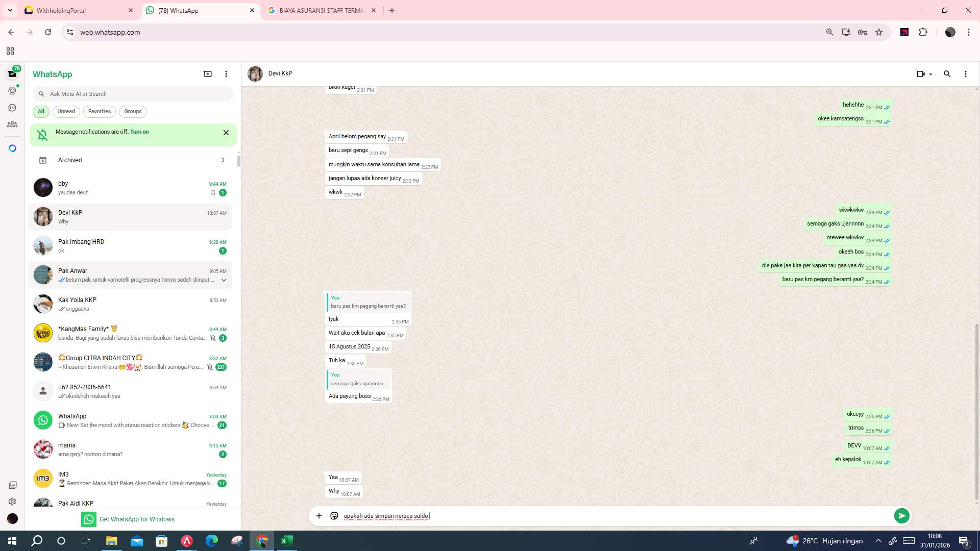The image size is (980, 551).
Task: Open the Status tab in WhatsApp sidebar
Action: (x=12, y=90)
